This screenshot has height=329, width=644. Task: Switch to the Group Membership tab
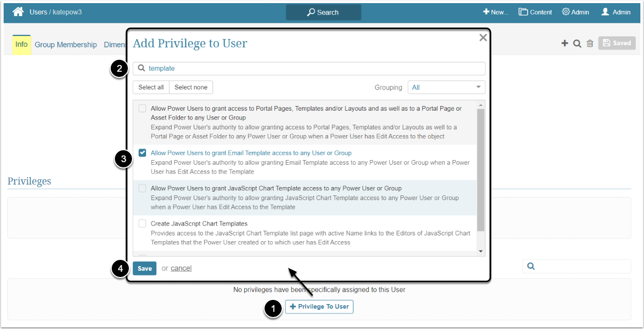[x=65, y=45]
